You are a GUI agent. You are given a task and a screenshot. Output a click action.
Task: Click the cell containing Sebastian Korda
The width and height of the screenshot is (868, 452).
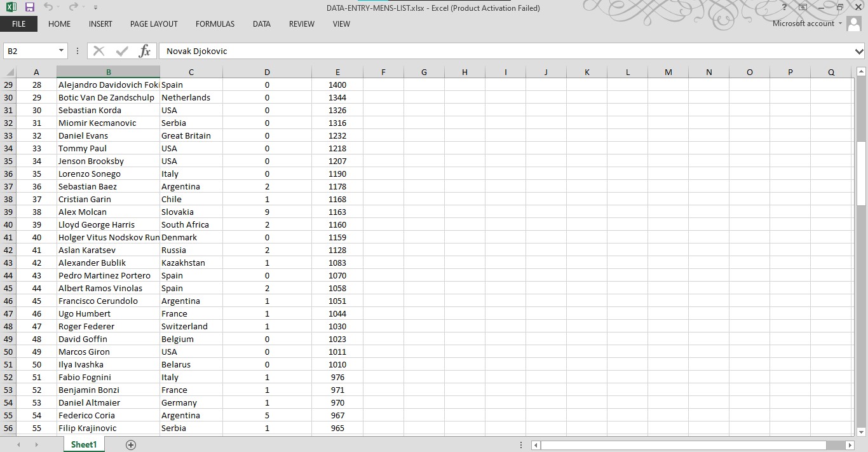click(x=108, y=110)
